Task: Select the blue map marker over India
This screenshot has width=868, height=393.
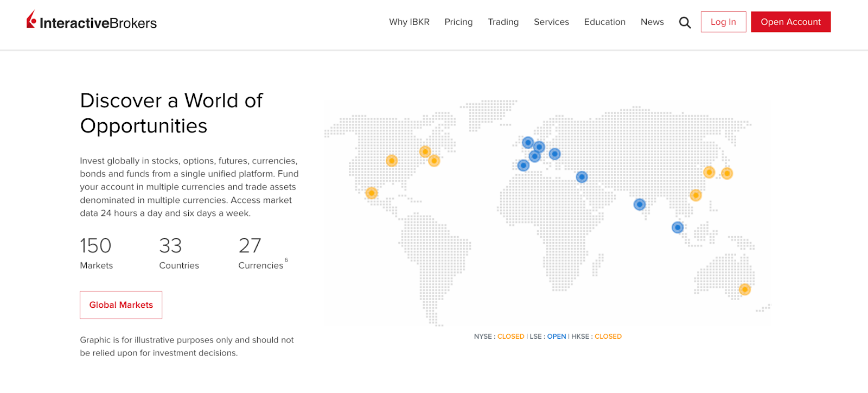Action: click(640, 204)
